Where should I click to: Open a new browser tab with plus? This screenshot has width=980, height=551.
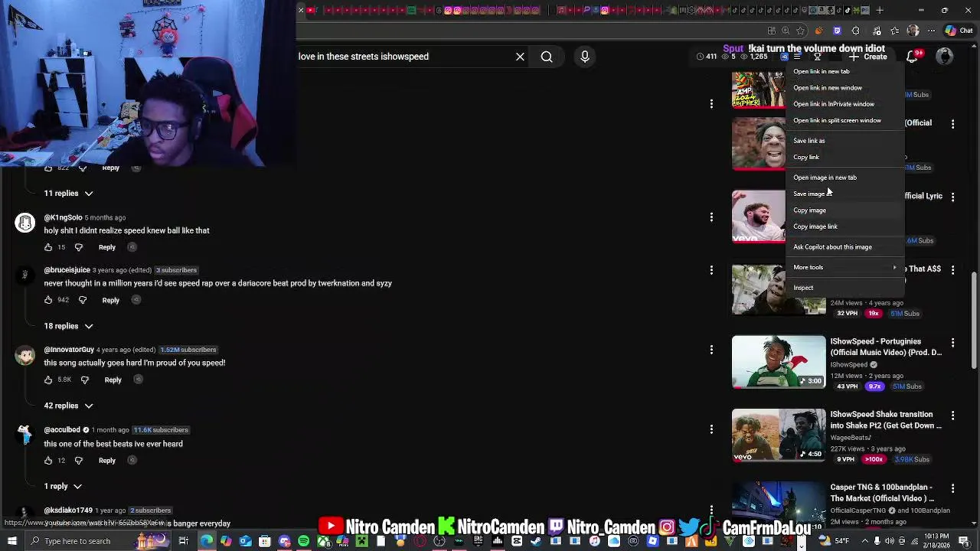[x=880, y=10]
